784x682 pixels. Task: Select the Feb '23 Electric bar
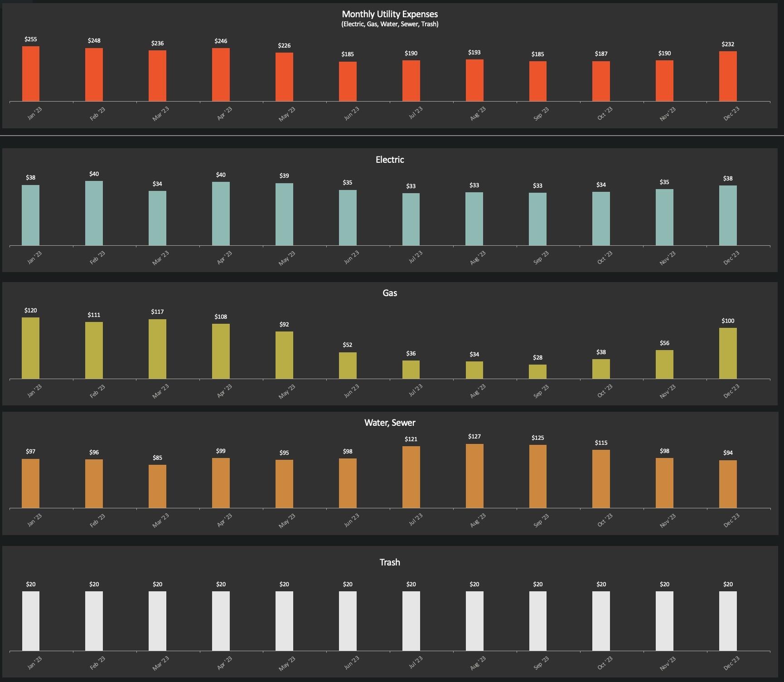(x=94, y=213)
